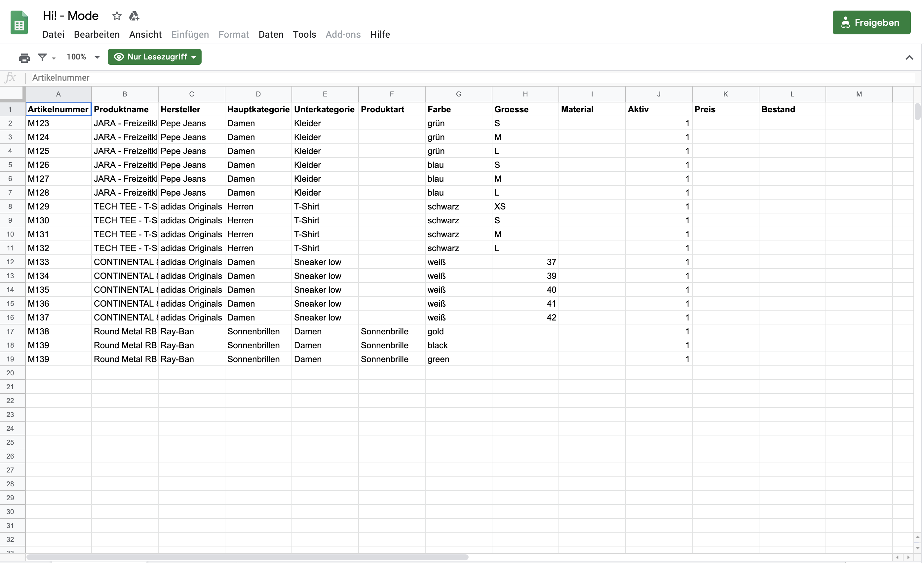Open the Hilfe menu
The width and height of the screenshot is (924, 563).
(380, 34)
